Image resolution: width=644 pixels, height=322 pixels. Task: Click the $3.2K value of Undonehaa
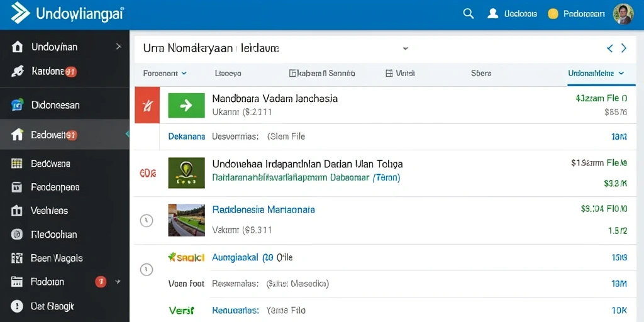click(615, 183)
